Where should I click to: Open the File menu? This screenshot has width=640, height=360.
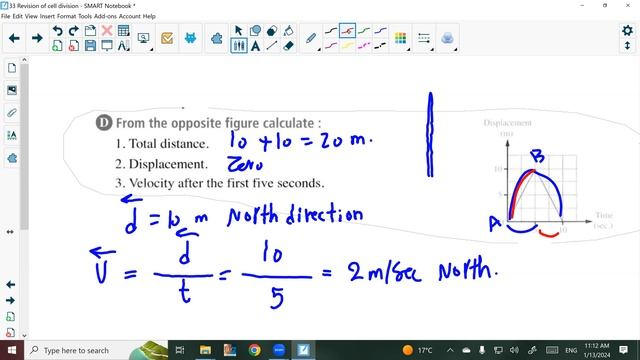pos(6,16)
